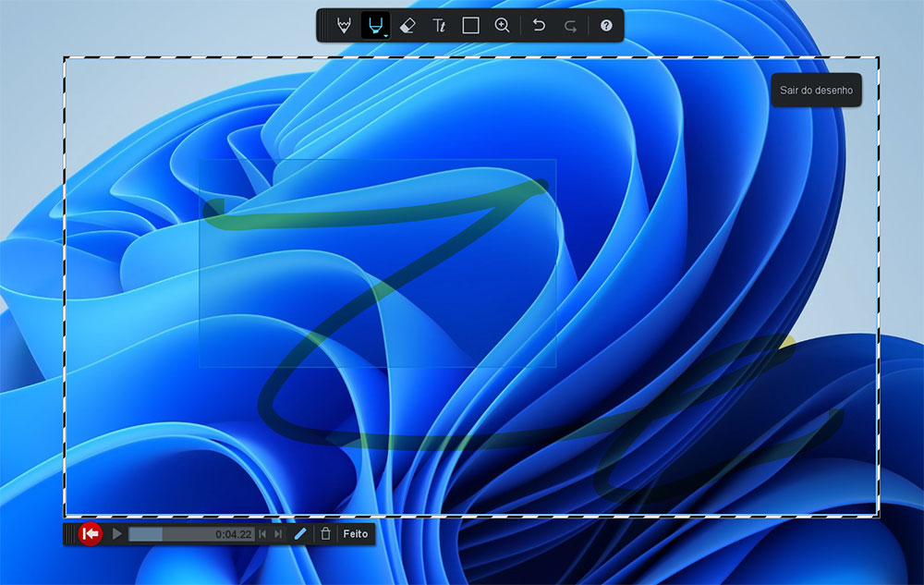Open the help question mark

pos(606,25)
